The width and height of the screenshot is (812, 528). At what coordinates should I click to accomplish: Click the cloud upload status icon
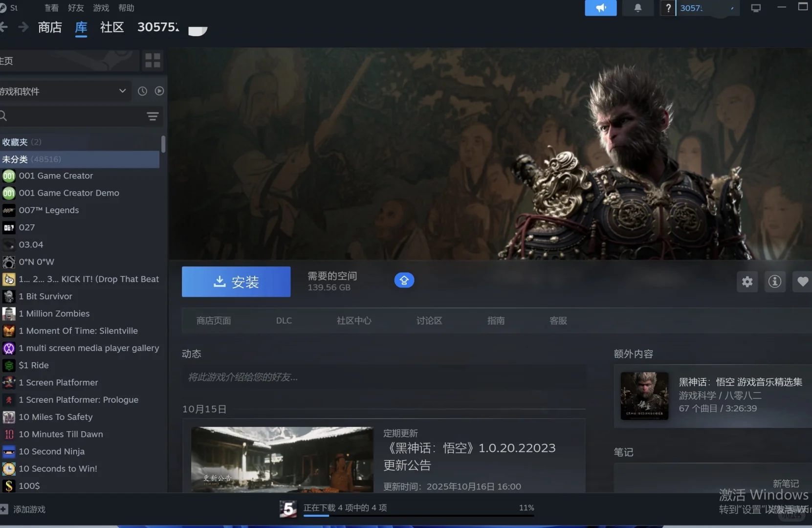(404, 280)
